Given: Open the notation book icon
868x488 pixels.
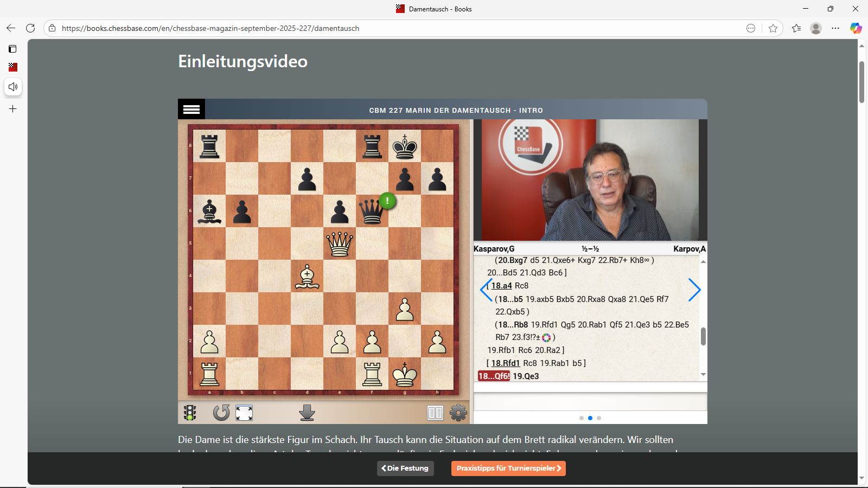Looking at the screenshot, I should pyautogui.click(x=435, y=413).
